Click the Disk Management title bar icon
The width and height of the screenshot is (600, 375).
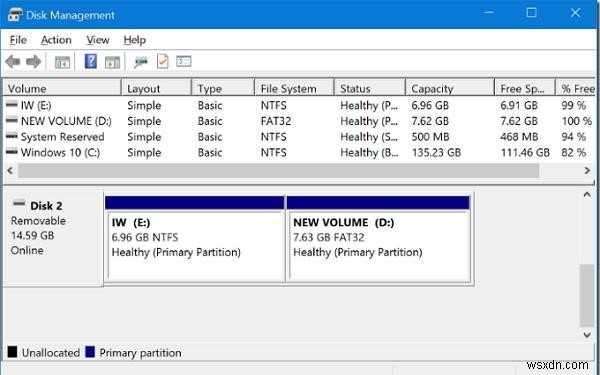[15, 15]
